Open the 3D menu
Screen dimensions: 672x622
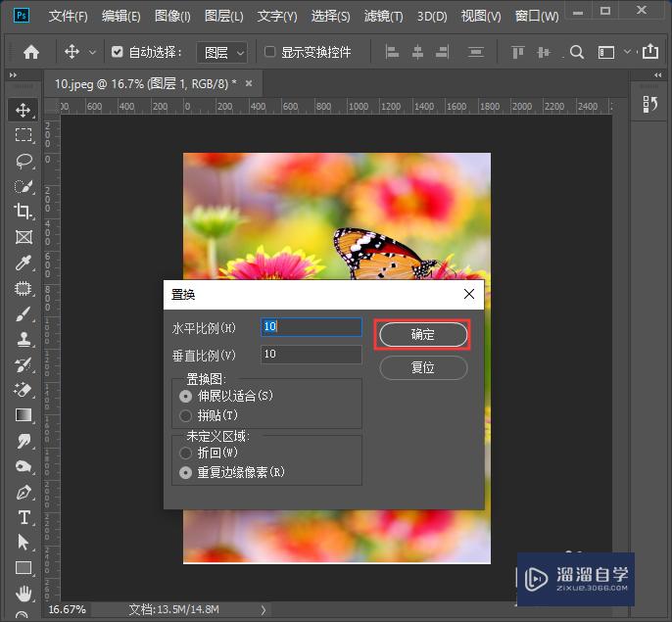(432, 17)
